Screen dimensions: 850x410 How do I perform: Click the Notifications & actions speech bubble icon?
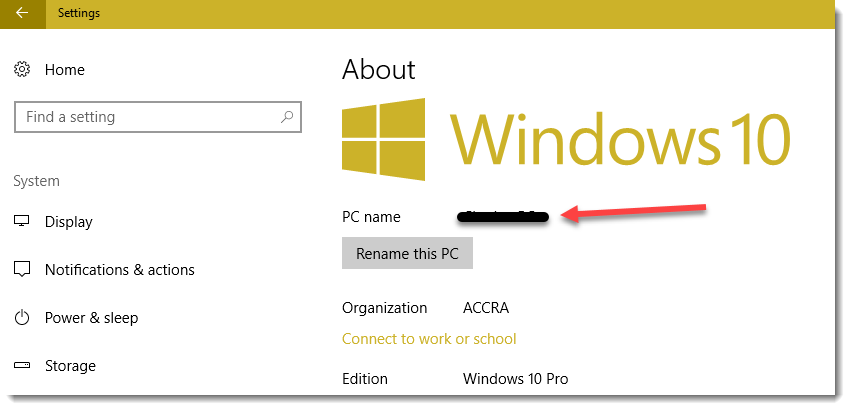(22, 270)
